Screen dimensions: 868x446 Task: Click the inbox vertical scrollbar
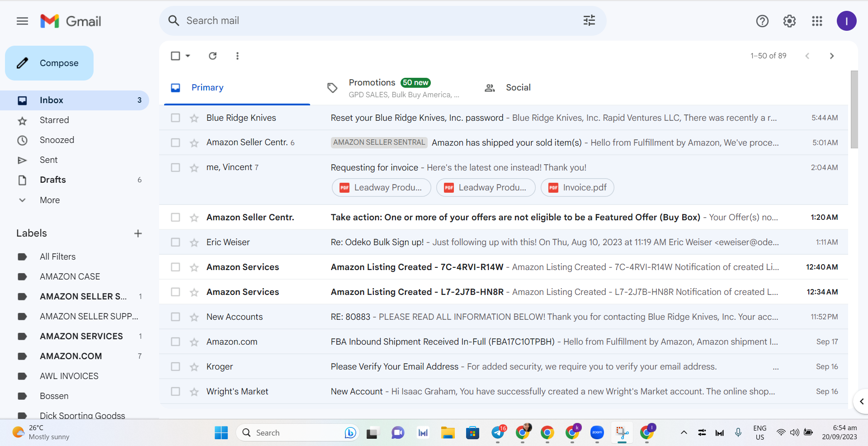[854, 109]
